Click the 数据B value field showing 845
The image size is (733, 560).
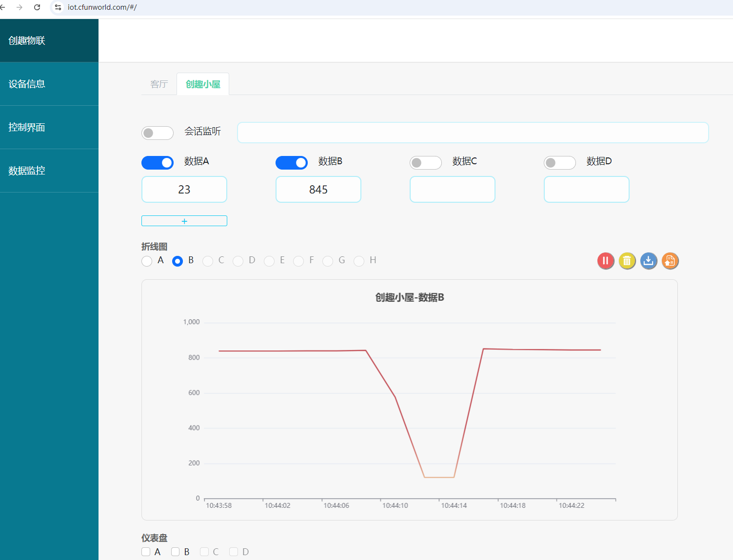pos(318,190)
